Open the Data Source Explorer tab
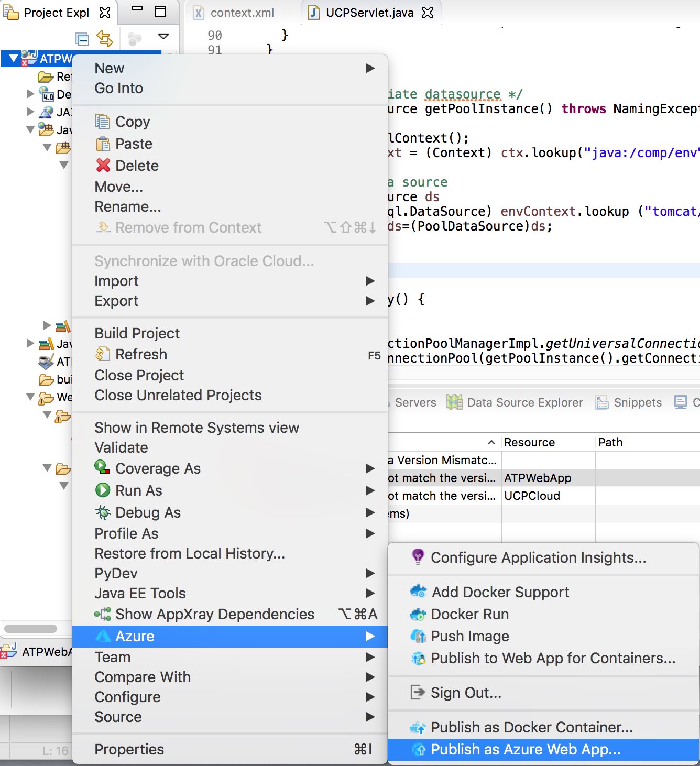700x766 pixels. pos(524,402)
